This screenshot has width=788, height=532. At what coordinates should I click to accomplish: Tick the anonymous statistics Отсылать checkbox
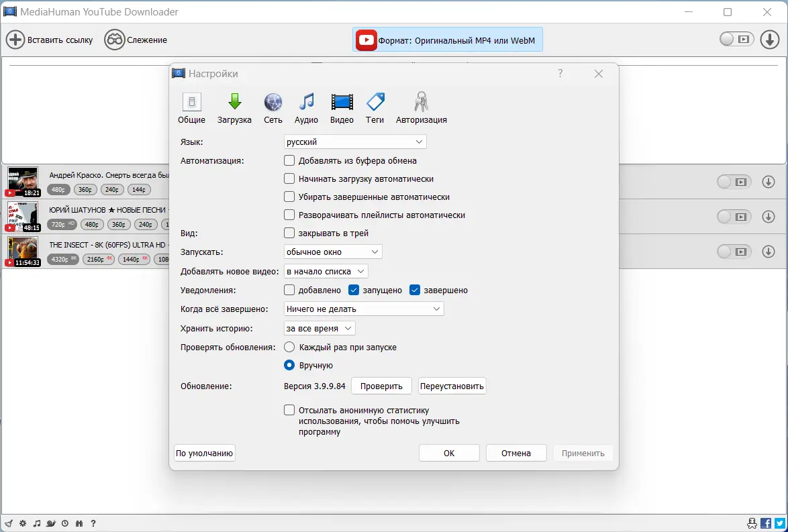[x=289, y=410]
